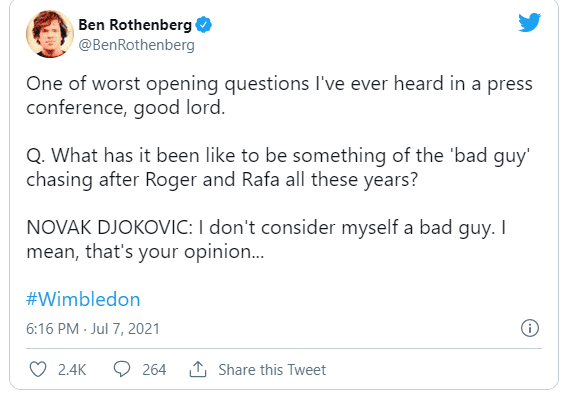Click the reply speech bubble icon

coord(122,369)
